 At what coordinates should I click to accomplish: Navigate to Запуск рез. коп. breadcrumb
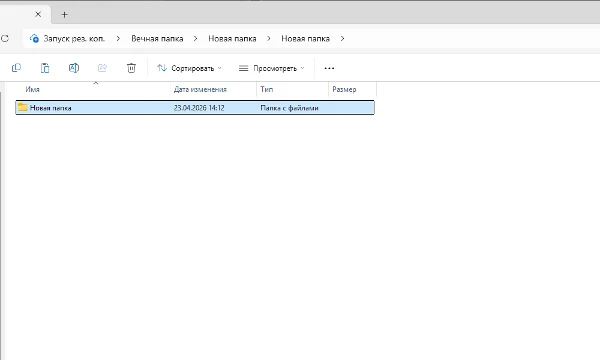click(74, 39)
